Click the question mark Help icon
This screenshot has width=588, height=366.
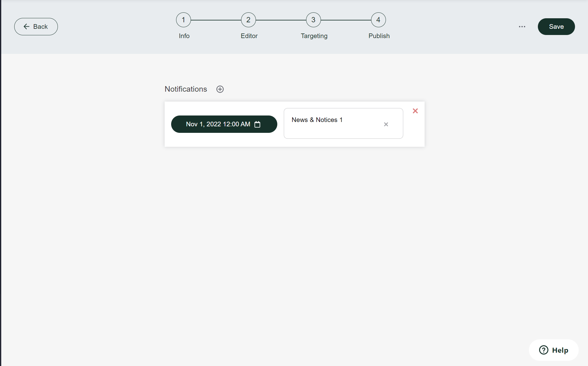[x=544, y=350]
